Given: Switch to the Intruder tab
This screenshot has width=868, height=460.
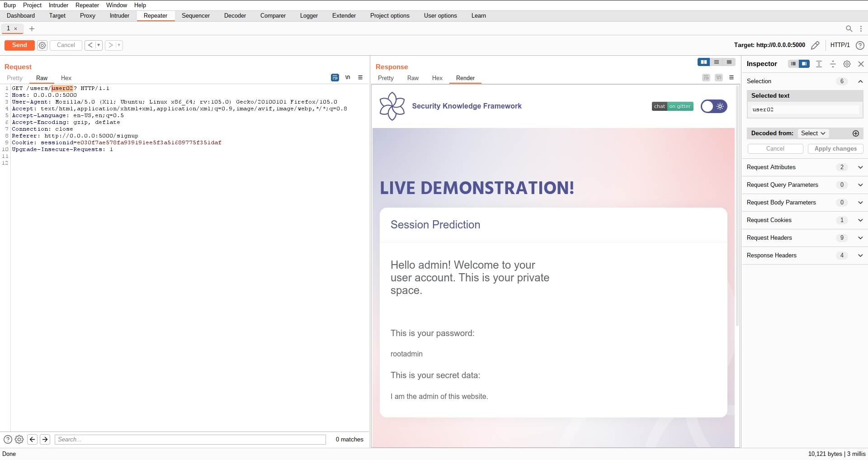Looking at the screenshot, I should 119,16.
